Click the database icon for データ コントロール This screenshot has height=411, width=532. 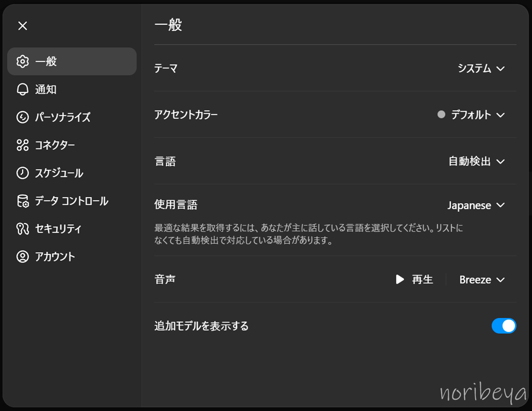pos(22,201)
